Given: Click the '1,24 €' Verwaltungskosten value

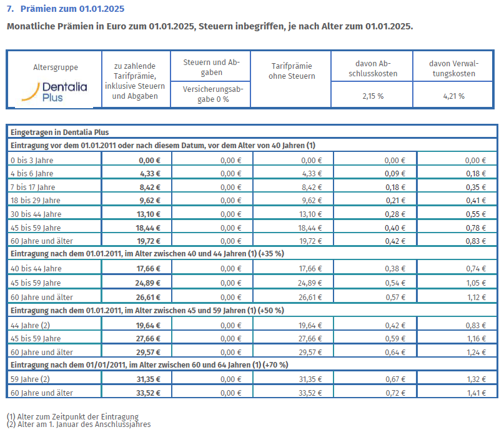Looking at the screenshot, I should point(477,352).
